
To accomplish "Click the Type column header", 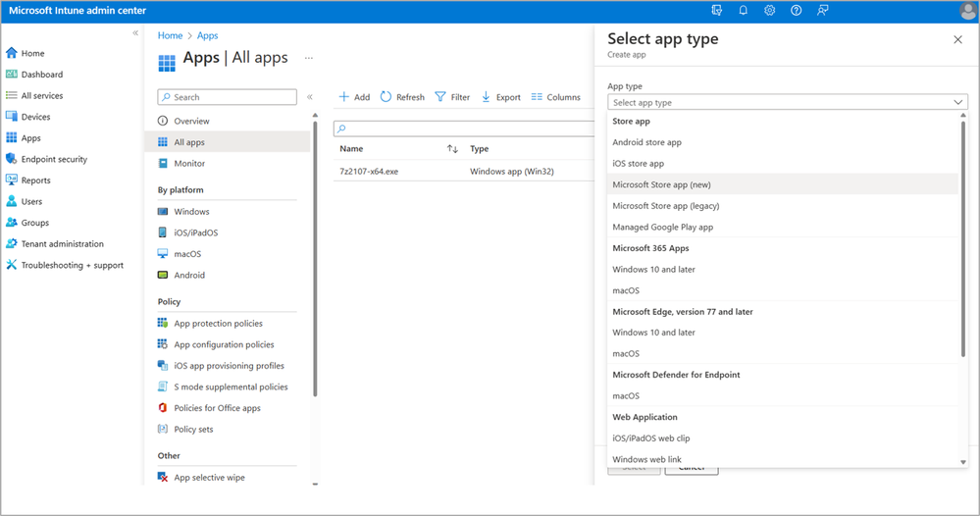I will tap(480, 149).
